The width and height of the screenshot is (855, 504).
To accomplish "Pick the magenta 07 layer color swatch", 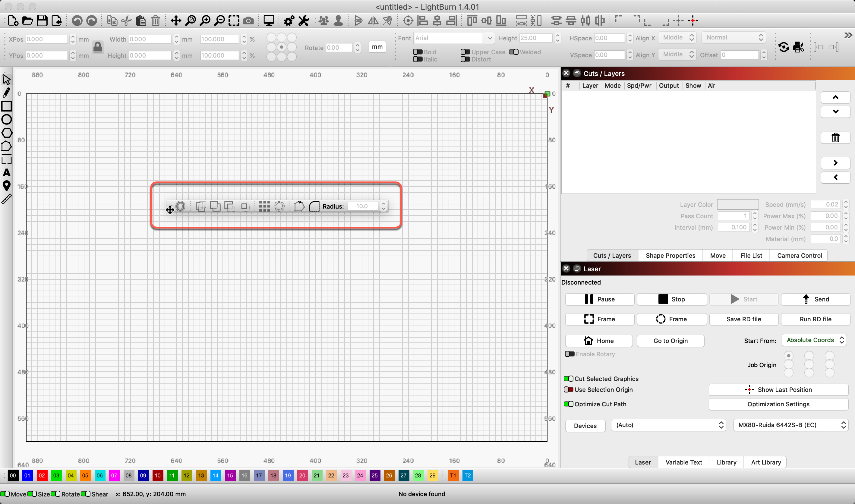I will [114, 475].
